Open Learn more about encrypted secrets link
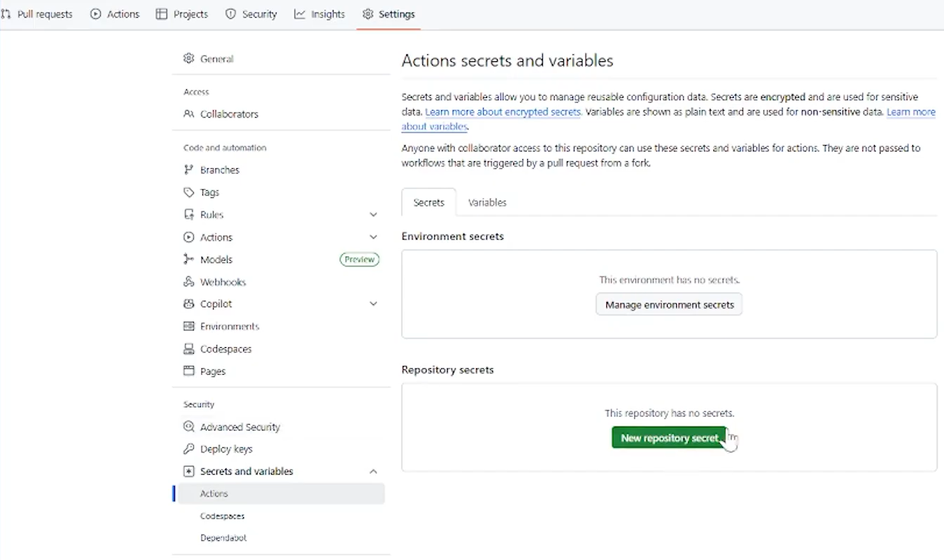 point(503,112)
